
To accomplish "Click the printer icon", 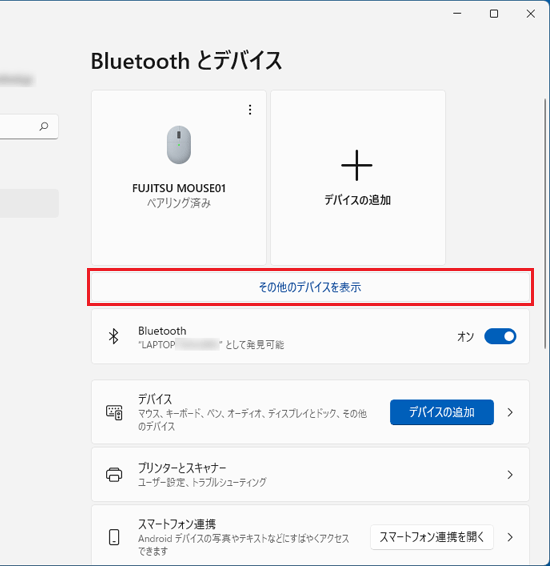I will [x=114, y=475].
